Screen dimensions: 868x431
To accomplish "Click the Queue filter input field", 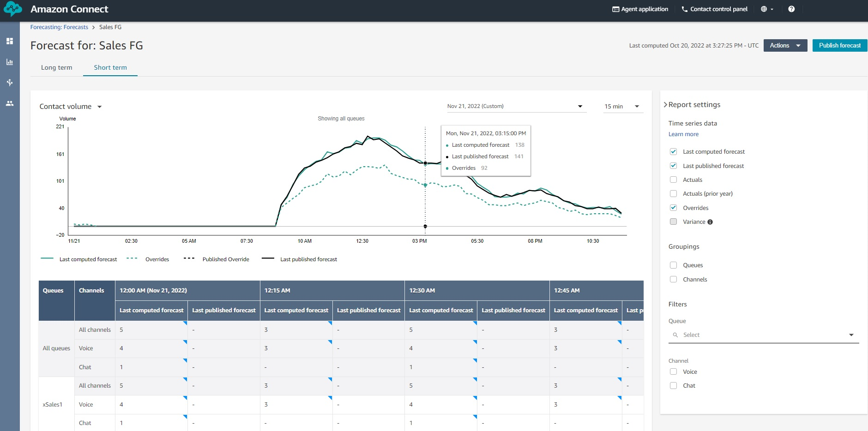I will tap(764, 335).
